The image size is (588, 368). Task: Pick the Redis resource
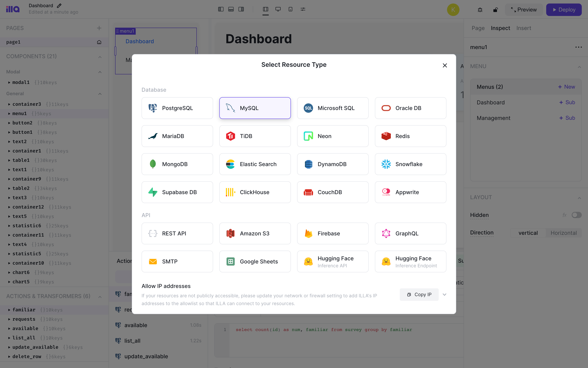point(410,136)
